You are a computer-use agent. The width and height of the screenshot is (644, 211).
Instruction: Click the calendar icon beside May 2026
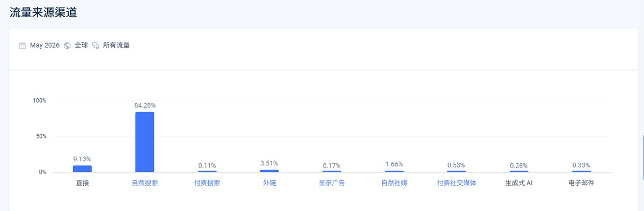[x=23, y=46]
